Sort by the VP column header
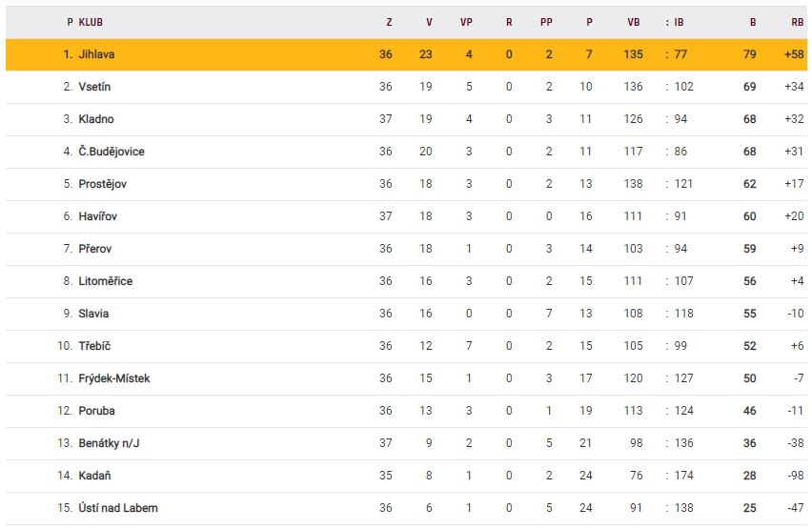Screen dimensions: 812x529 point(467,21)
